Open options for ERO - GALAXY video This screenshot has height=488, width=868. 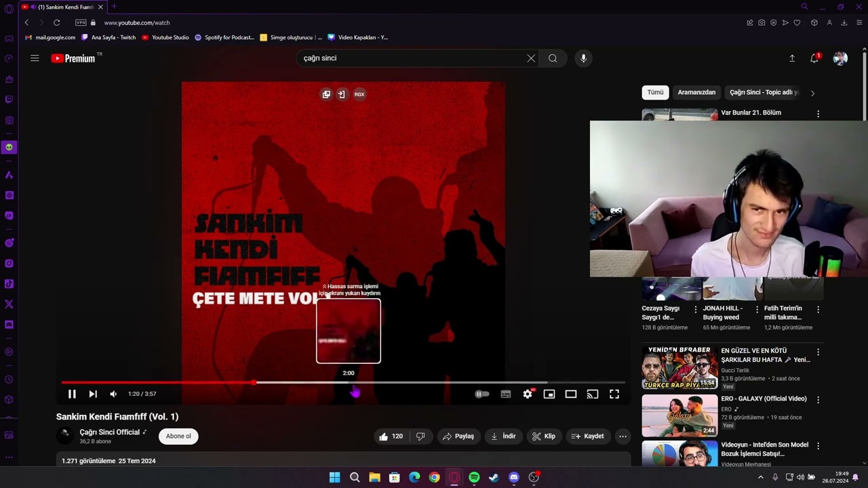[818, 400]
